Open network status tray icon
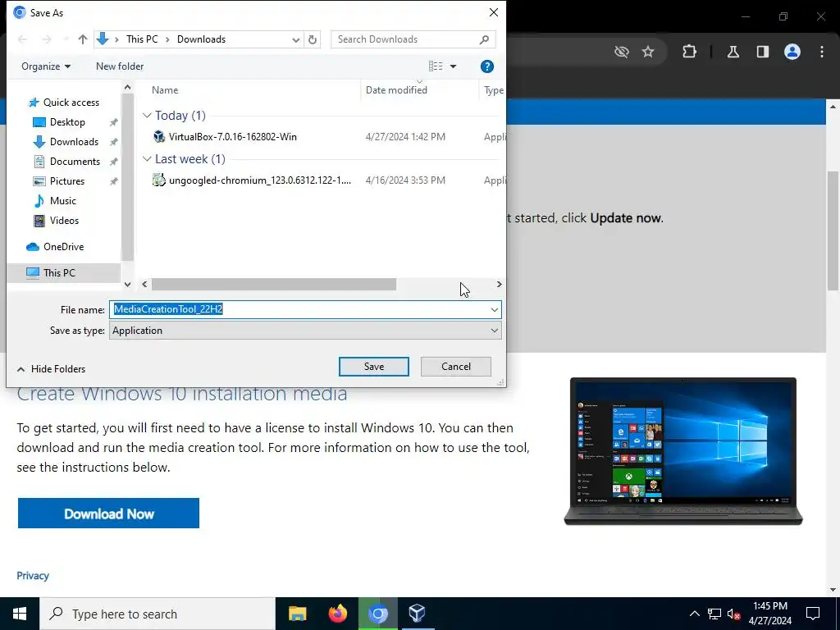Image resolution: width=840 pixels, height=630 pixels. (714, 614)
